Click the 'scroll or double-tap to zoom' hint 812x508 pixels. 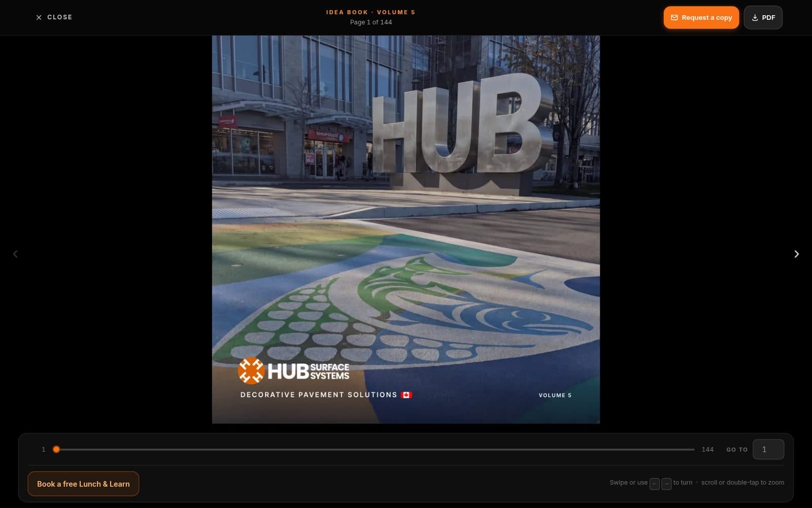click(x=742, y=483)
